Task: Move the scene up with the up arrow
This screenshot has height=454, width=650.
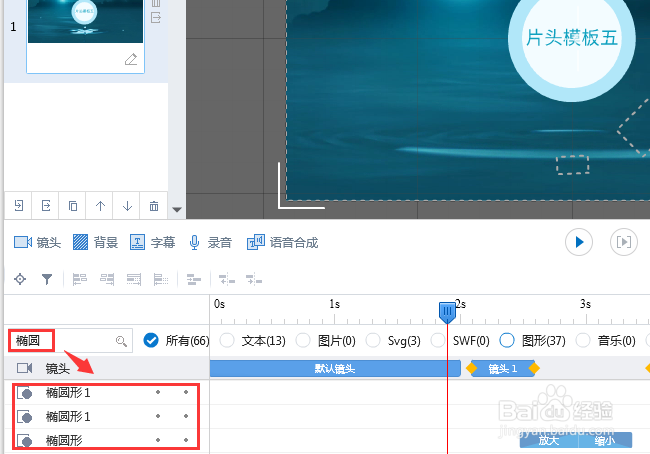Action: (x=100, y=206)
